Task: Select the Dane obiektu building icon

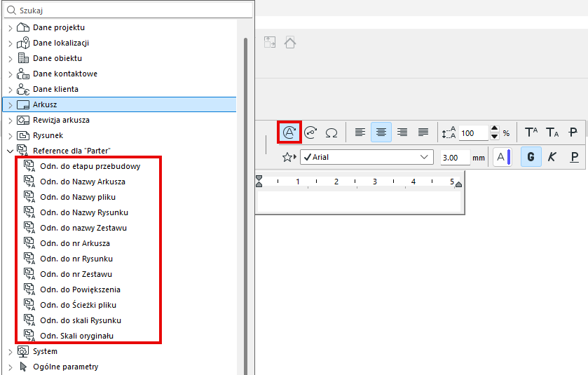Action: [23, 58]
